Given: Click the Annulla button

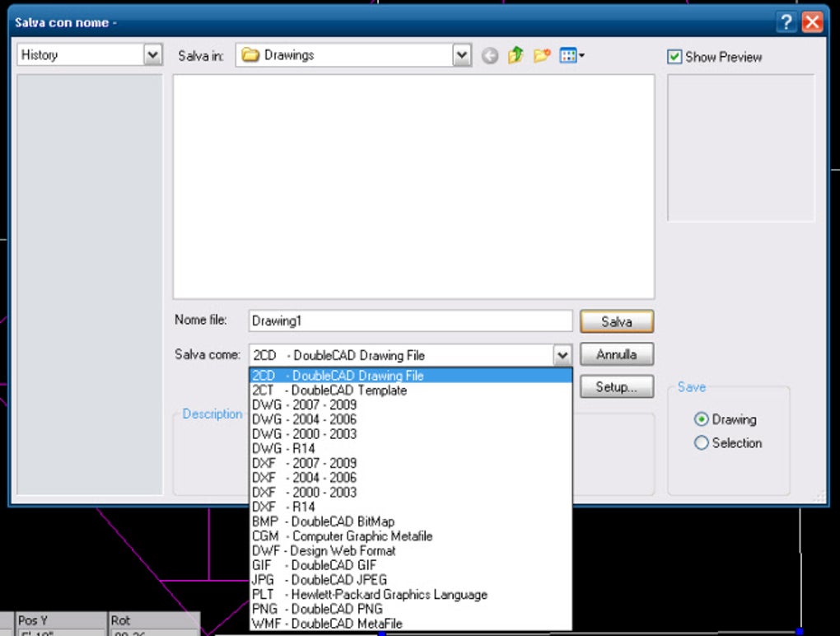Looking at the screenshot, I should 617,354.
